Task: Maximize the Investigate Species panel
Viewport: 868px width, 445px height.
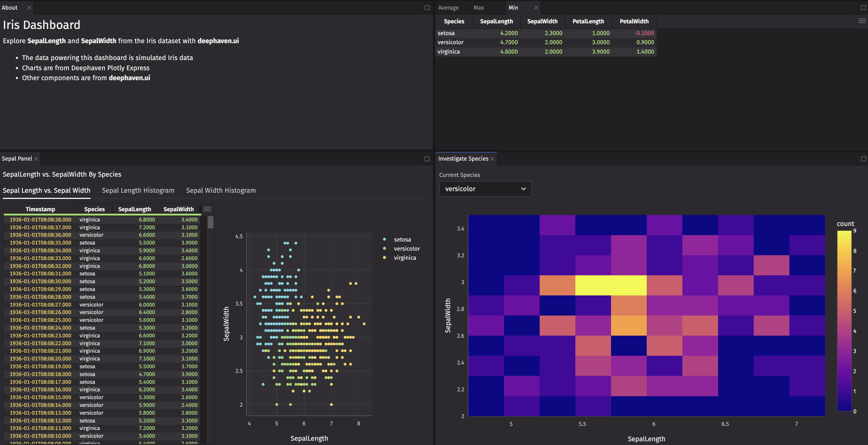Action: click(x=863, y=159)
